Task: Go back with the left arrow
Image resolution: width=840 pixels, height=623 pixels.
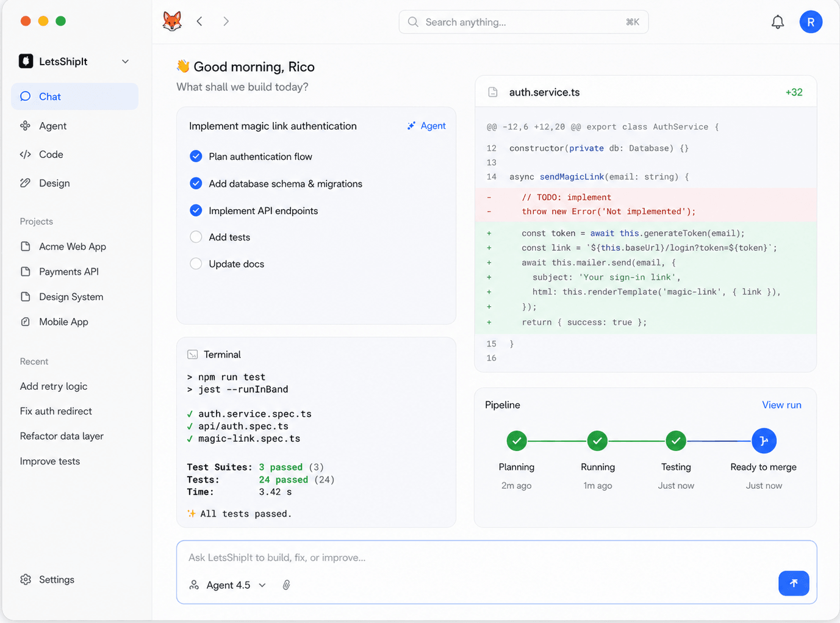Action: click(x=199, y=21)
